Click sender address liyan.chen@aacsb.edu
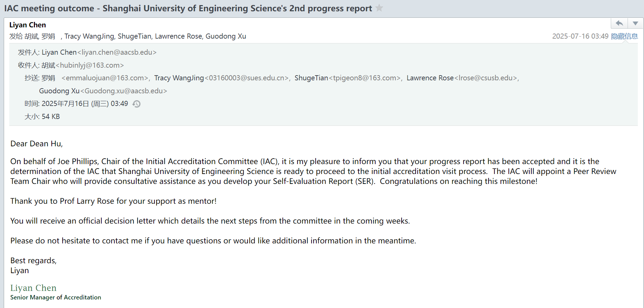 (117, 52)
